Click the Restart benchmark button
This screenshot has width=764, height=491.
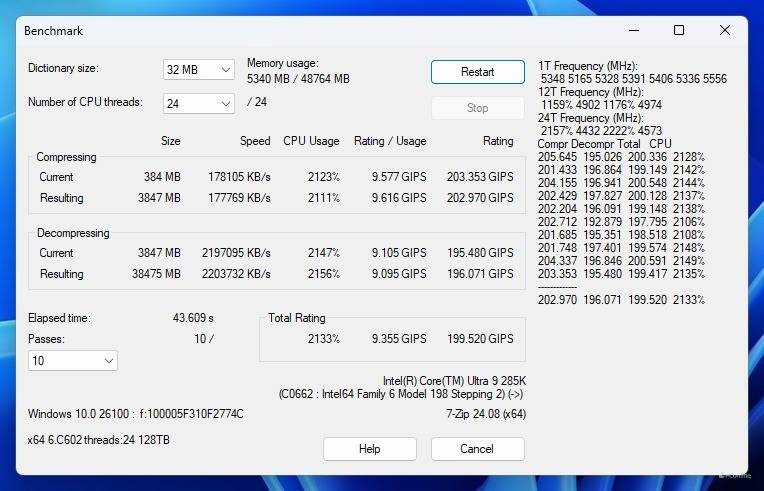click(478, 72)
